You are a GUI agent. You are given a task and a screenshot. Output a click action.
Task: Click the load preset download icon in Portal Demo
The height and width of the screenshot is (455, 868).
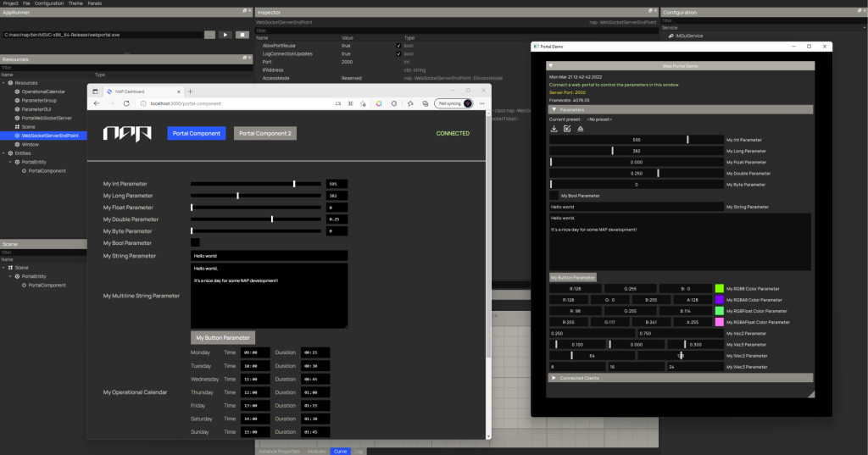point(554,129)
